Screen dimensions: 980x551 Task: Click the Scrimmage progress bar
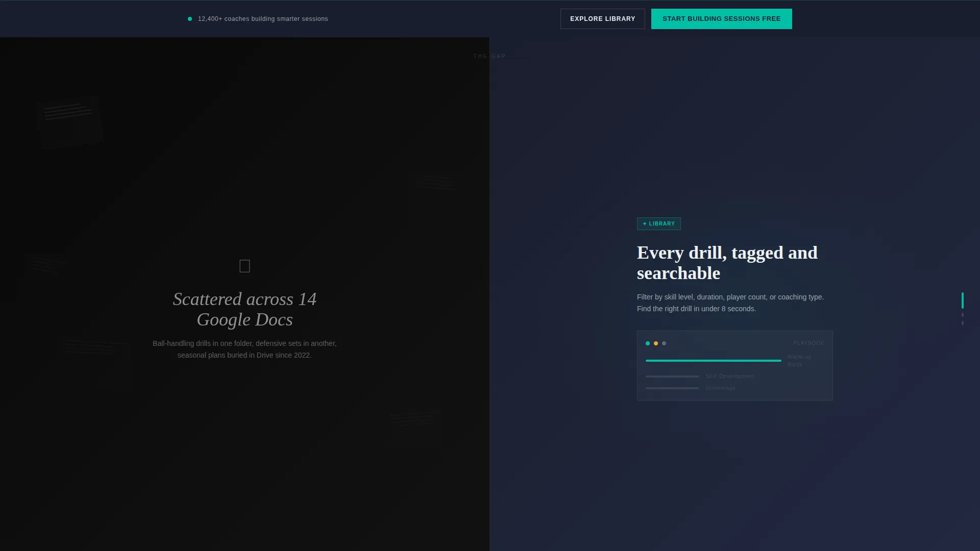(672, 388)
